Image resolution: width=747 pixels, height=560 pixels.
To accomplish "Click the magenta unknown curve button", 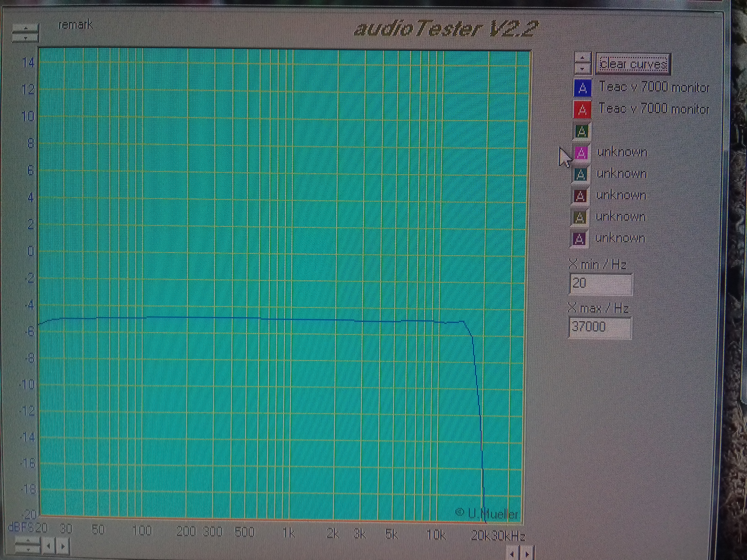I will coord(581,153).
